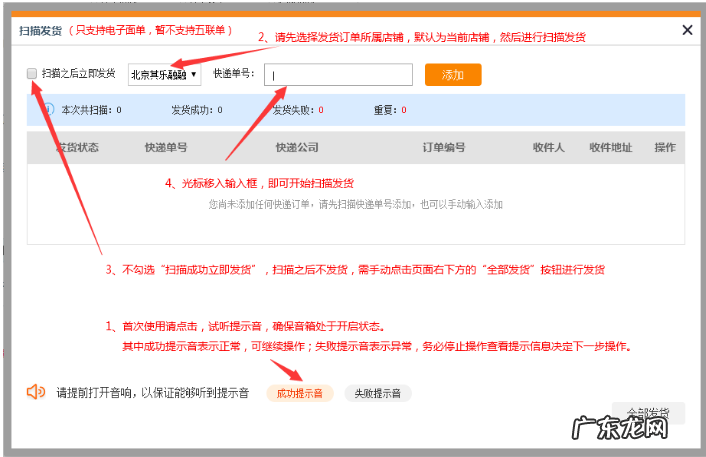706x457 pixels.
Task: Play the 成功提示音 sound
Action: pos(300,393)
